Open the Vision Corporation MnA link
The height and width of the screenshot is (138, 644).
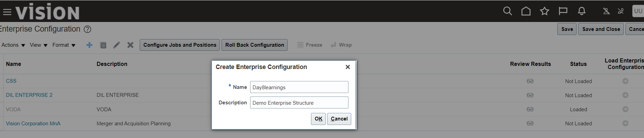tap(33, 124)
